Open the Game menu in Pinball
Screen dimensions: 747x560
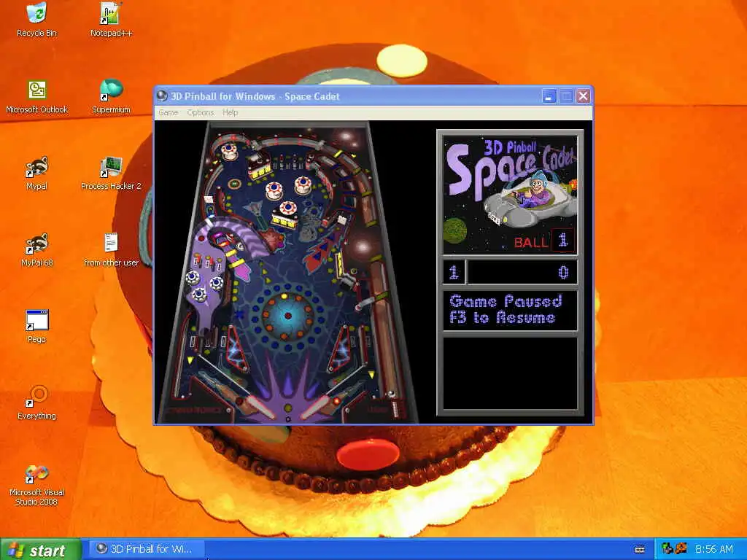pyautogui.click(x=169, y=112)
